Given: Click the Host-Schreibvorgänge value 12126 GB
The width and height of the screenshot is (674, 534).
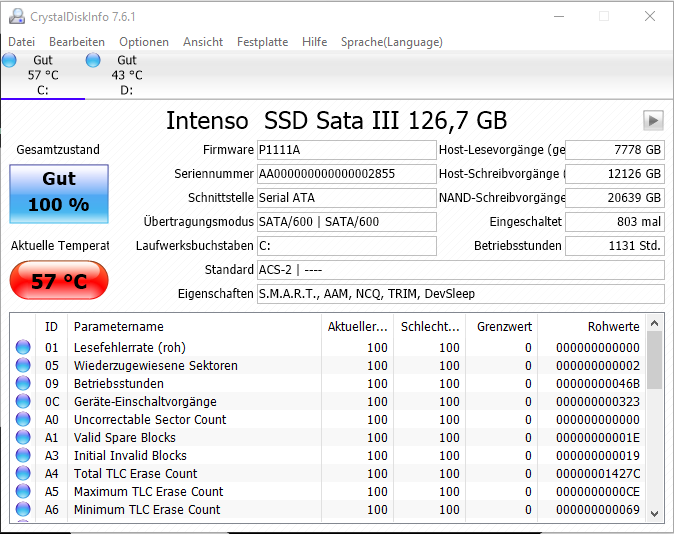Looking at the screenshot, I should click(615, 174).
